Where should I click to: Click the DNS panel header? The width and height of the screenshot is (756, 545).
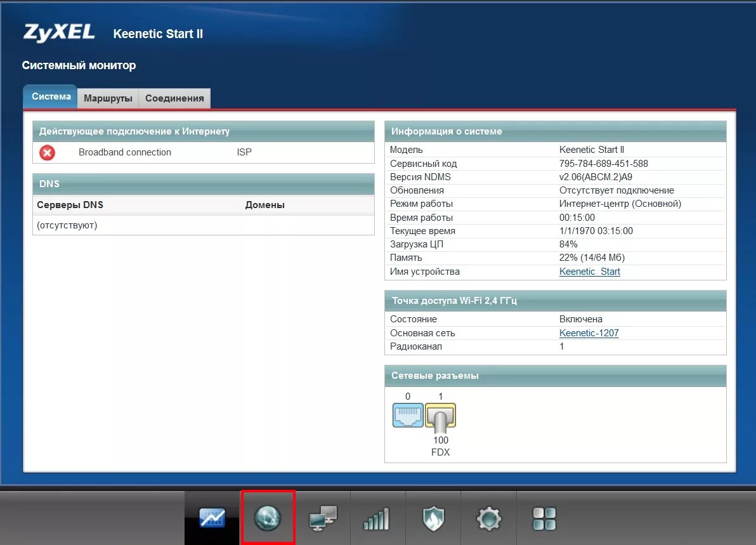point(204,184)
